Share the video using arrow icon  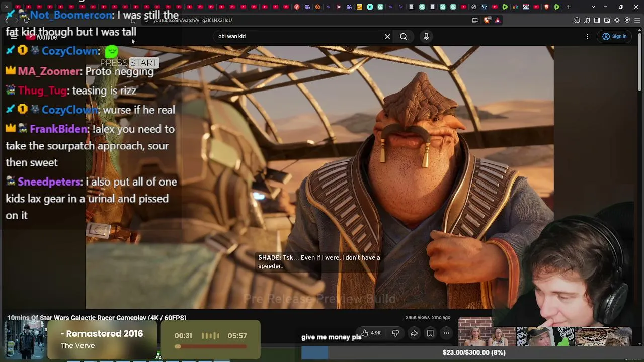click(414, 333)
